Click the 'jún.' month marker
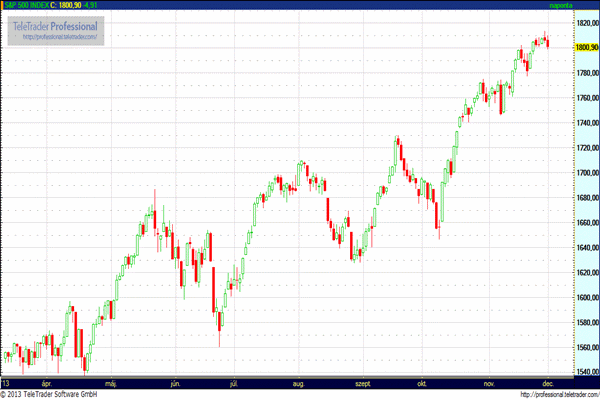 pos(175,384)
